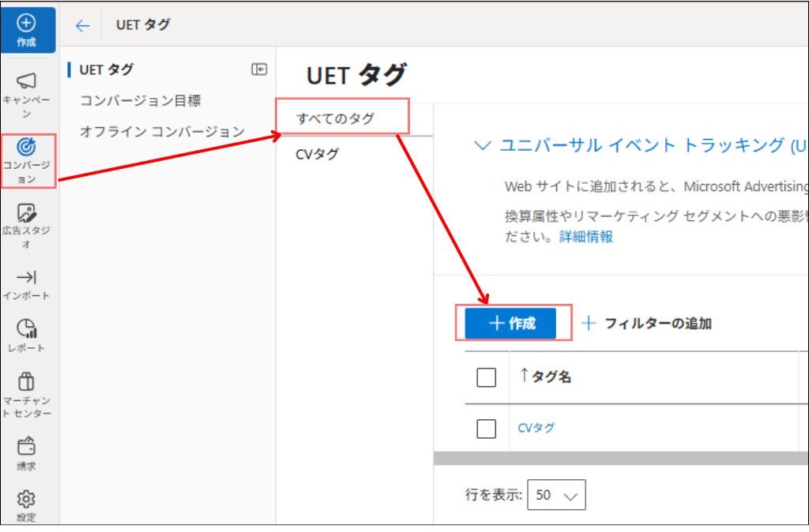Open the 行を表示 50 rows dropdown
809x532 pixels.
pyautogui.click(x=556, y=495)
